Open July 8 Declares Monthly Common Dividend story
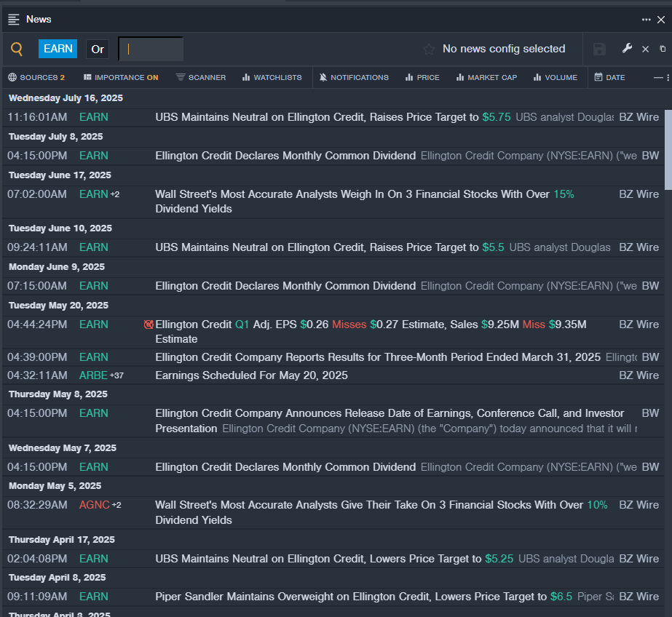Image resolution: width=672 pixels, height=617 pixels. [x=285, y=156]
